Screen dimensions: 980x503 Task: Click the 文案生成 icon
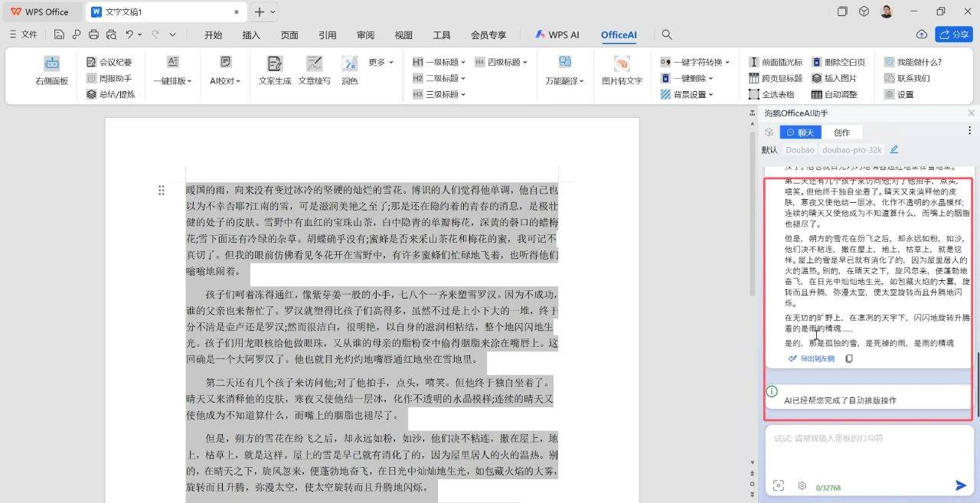click(x=274, y=64)
